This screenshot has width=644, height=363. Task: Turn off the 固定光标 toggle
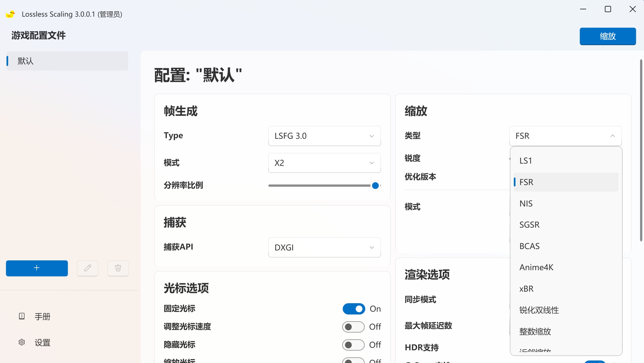tap(354, 309)
